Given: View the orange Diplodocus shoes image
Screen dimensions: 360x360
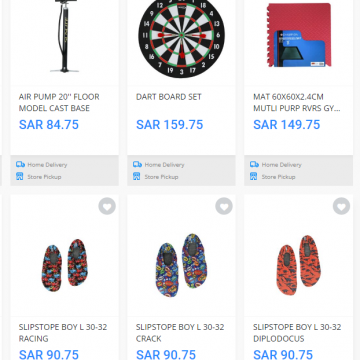Looking at the screenshot, I should click(x=299, y=265).
